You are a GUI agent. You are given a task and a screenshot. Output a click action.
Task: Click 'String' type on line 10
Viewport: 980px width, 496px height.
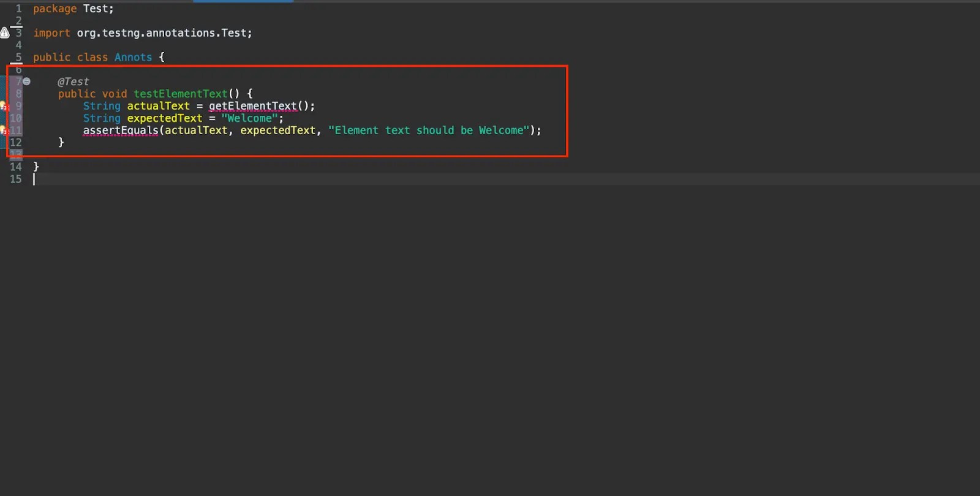pyautogui.click(x=102, y=118)
